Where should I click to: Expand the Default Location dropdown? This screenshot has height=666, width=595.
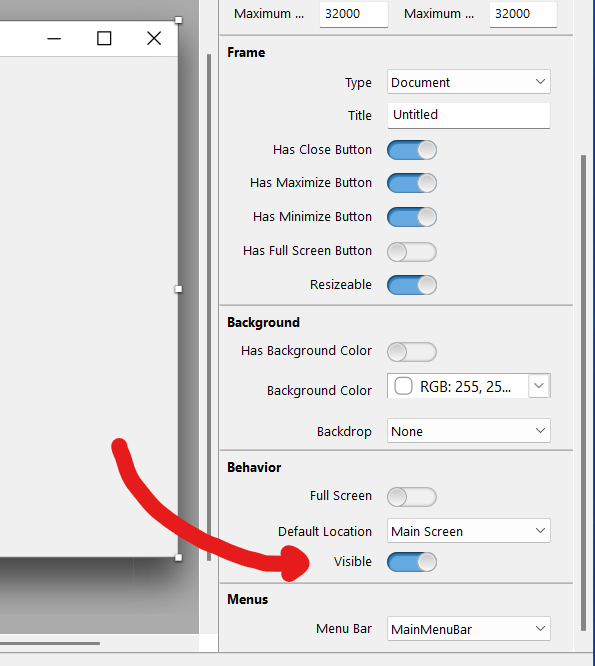tap(468, 531)
